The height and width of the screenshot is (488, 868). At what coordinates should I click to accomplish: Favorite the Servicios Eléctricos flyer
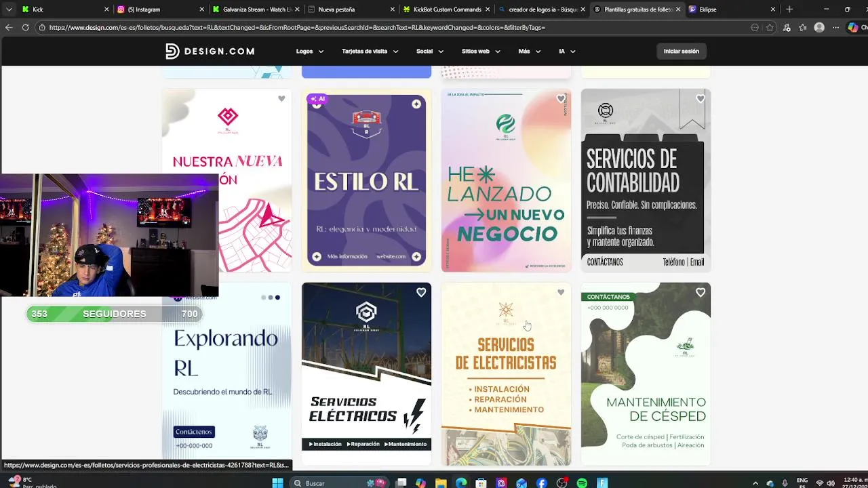(421, 293)
